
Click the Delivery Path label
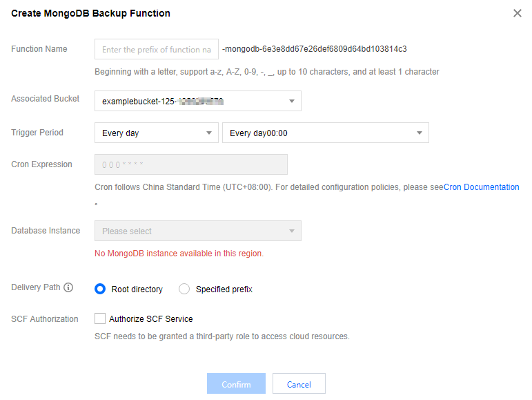[36, 287]
